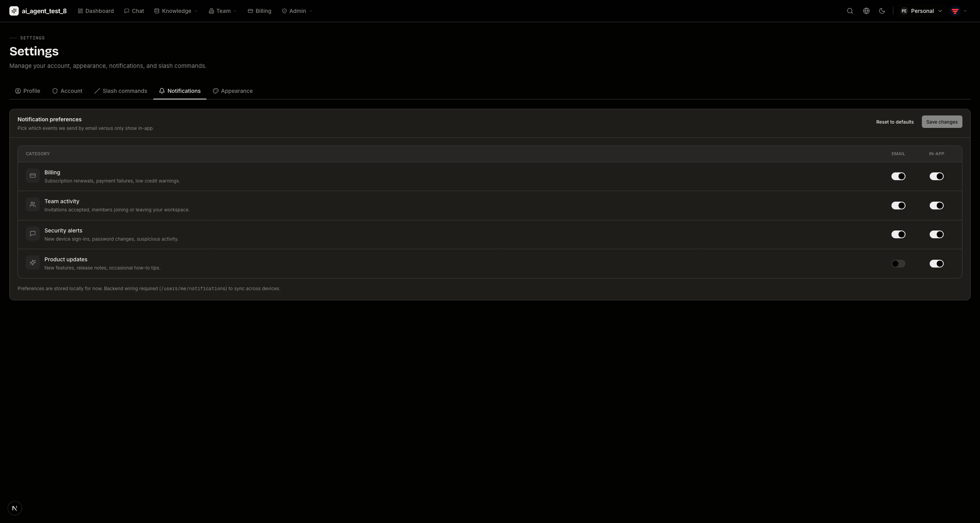Image resolution: width=980 pixels, height=523 pixels.
Task: Click Save changes button
Action: click(x=942, y=122)
